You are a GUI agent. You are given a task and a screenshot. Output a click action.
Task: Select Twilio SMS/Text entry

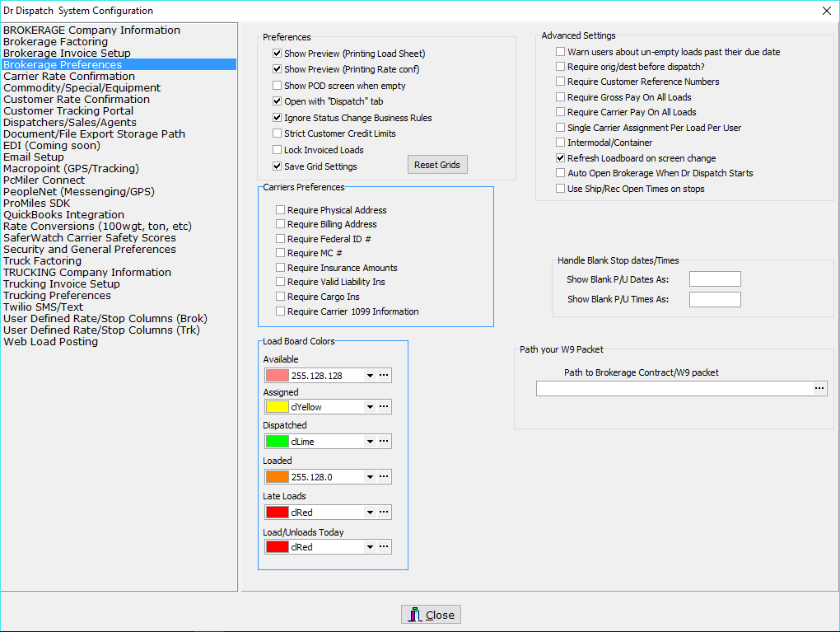click(119, 307)
